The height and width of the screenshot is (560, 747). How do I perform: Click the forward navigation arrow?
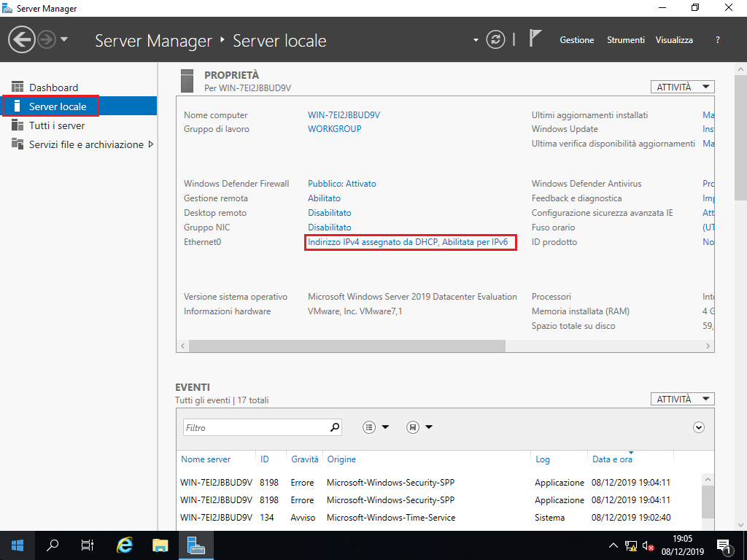pyautogui.click(x=47, y=39)
